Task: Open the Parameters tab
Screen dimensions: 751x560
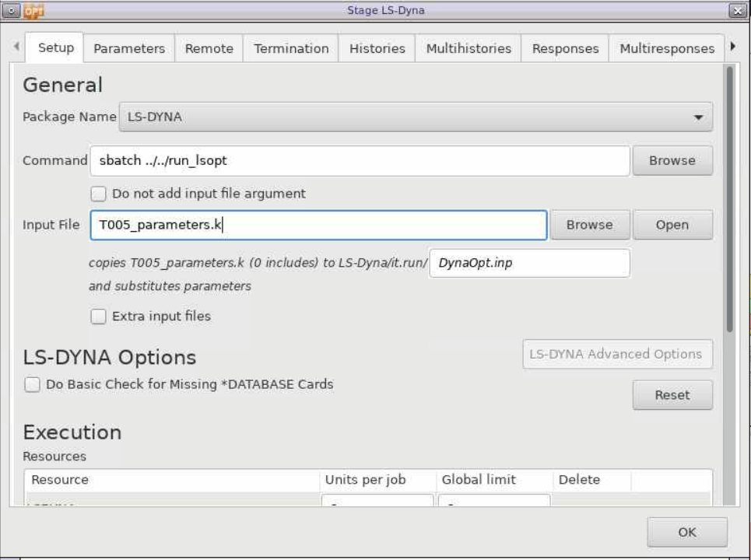Action: (x=129, y=48)
